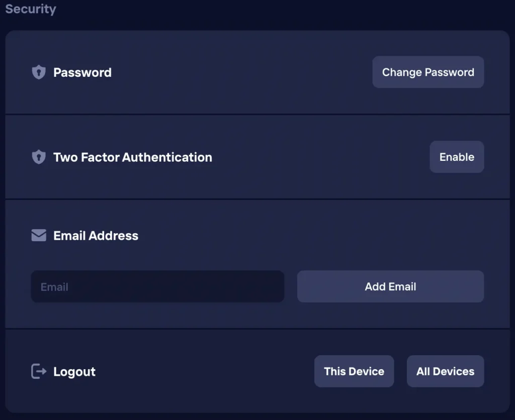
Task: Click the Email Address label
Action: coord(96,236)
